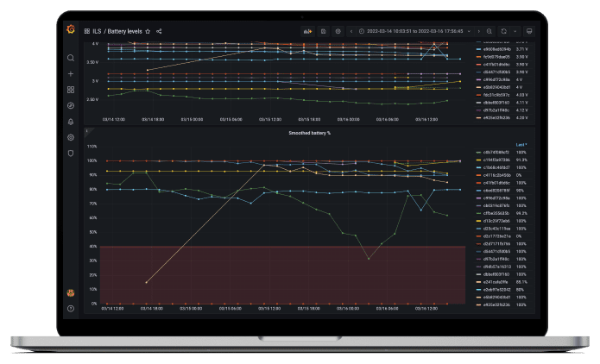Toggle the 3.71 V series in the voltage legend
600x364 pixels.
[496, 49]
